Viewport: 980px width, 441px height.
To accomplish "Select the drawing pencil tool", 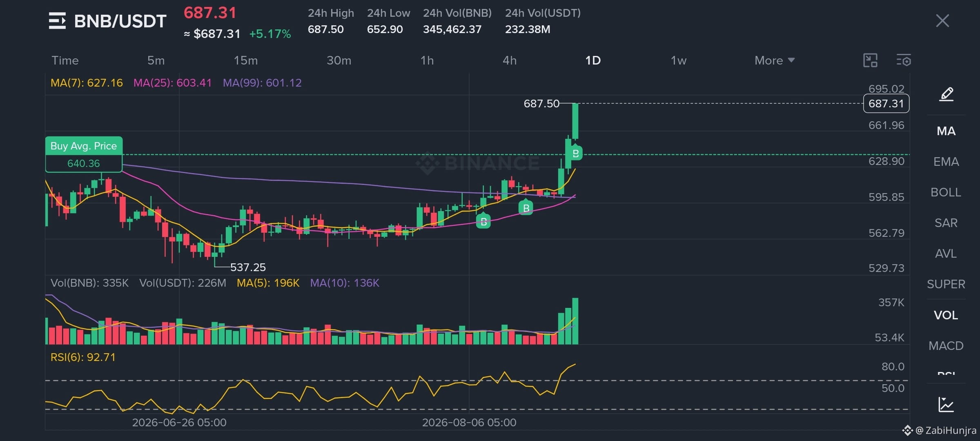I will point(946,94).
